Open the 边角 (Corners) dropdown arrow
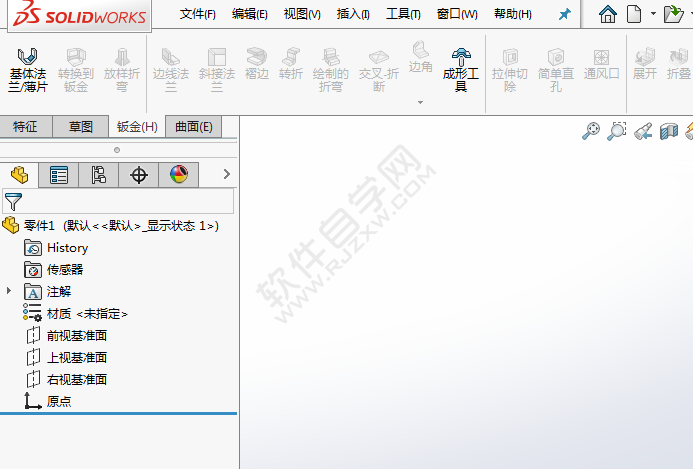 click(420, 102)
